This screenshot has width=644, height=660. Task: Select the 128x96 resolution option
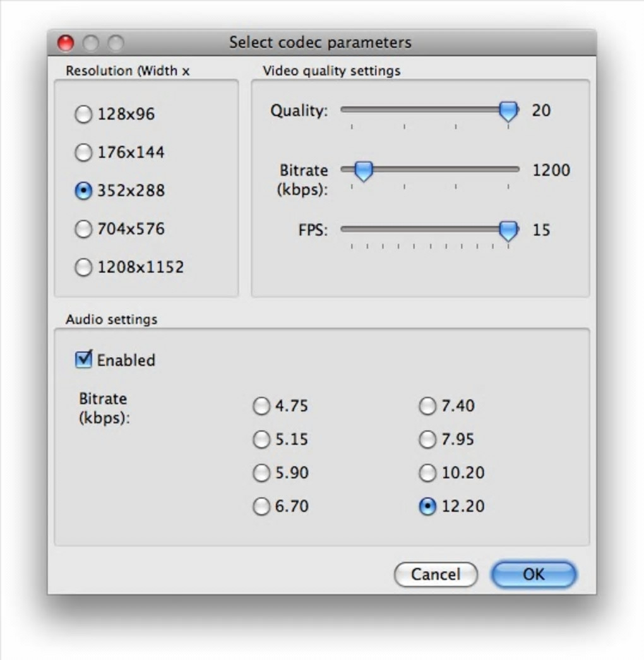[83, 114]
